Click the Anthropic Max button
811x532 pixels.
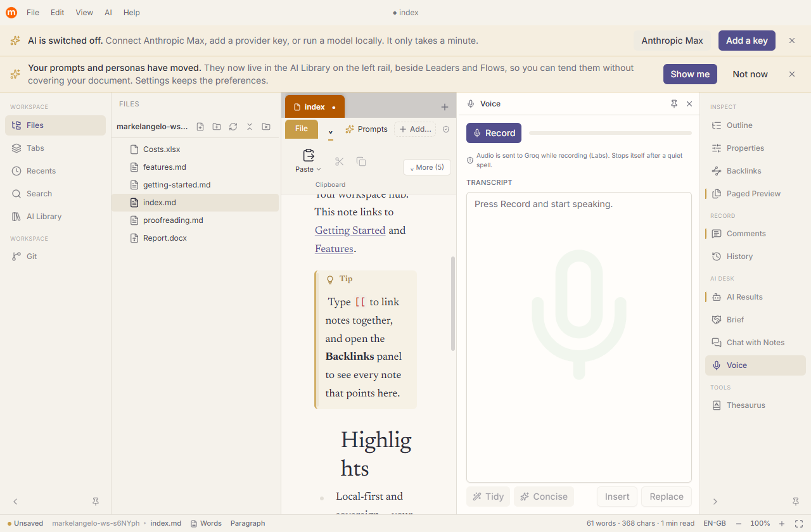(x=672, y=41)
